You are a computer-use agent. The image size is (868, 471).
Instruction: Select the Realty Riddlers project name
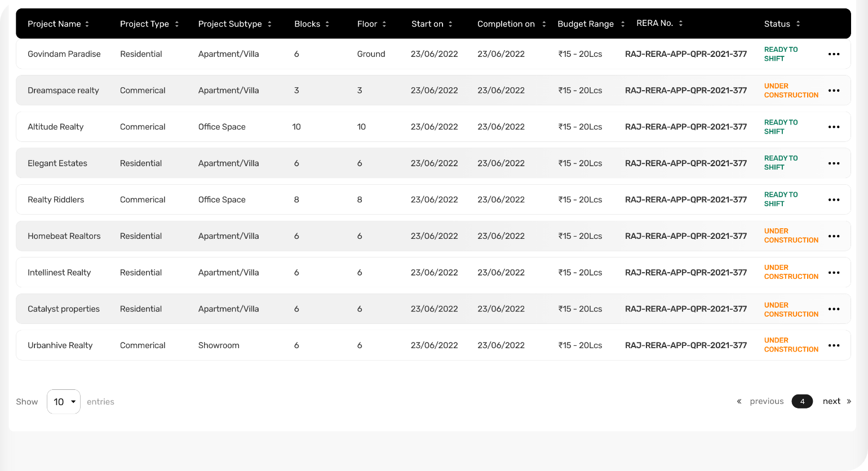click(x=56, y=199)
